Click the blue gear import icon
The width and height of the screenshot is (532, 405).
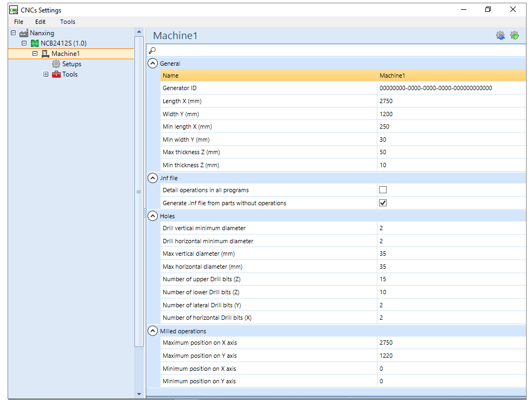[501, 35]
